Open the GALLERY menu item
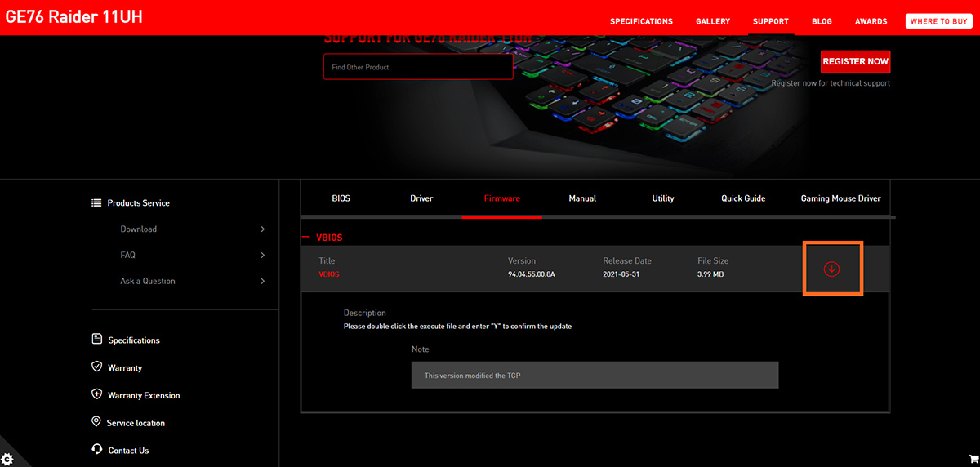The width and height of the screenshot is (980, 467). click(713, 21)
